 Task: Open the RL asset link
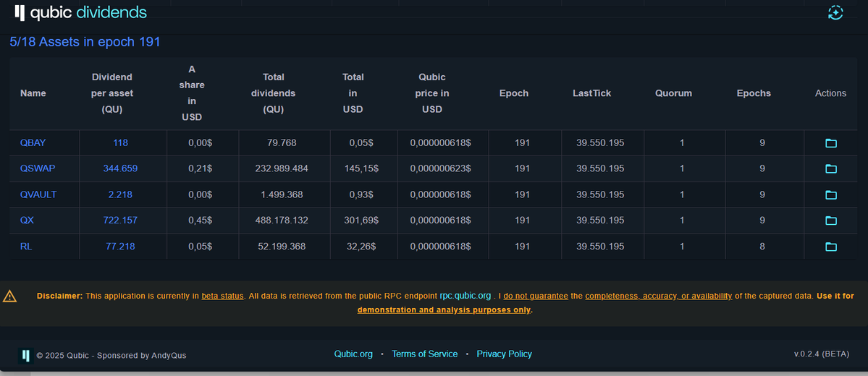(25, 246)
